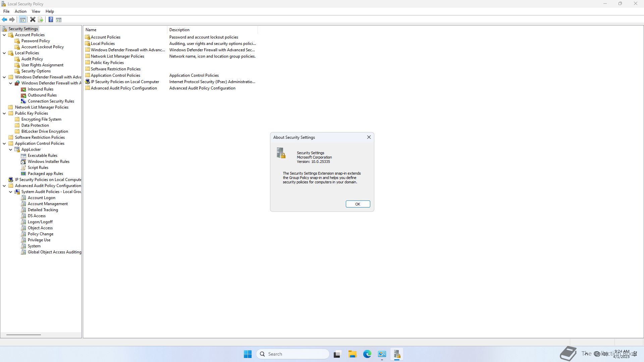
Task: Select Account Lockout Policy in the tree
Action: point(43,47)
